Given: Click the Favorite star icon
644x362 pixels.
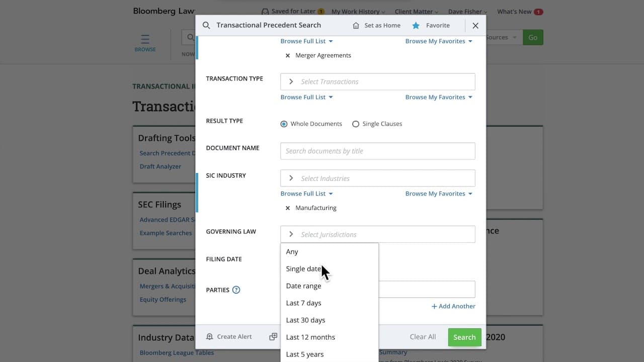Looking at the screenshot, I should click(x=416, y=26).
